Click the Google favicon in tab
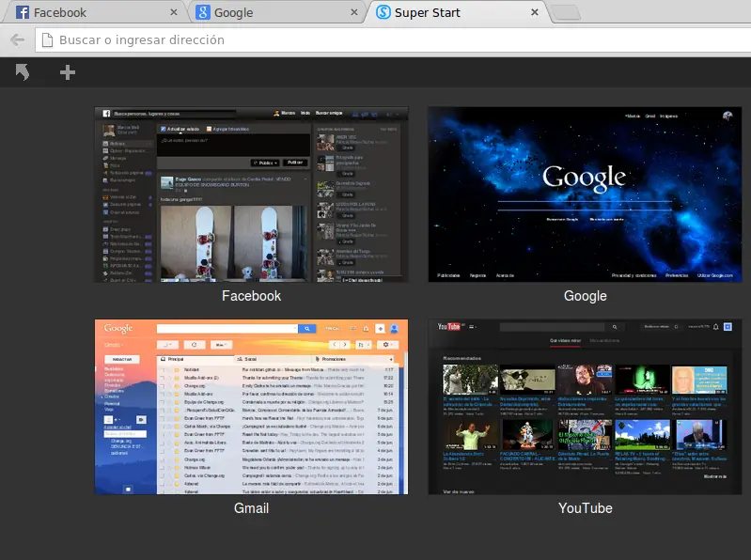This screenshot has width=751, height=560. coord(203,12)
